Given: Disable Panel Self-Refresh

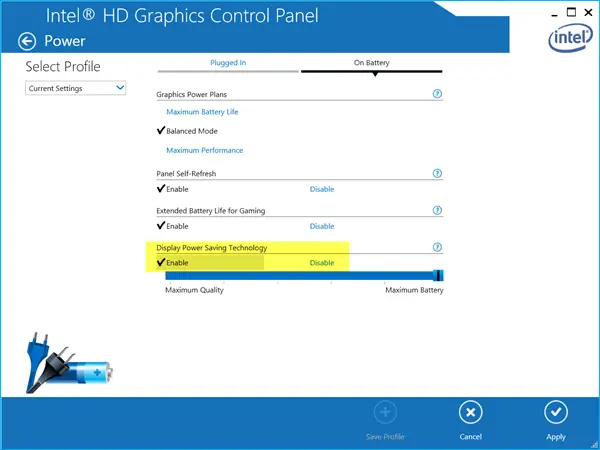Looking at the screenshot, I should click(x=322, y=189).
